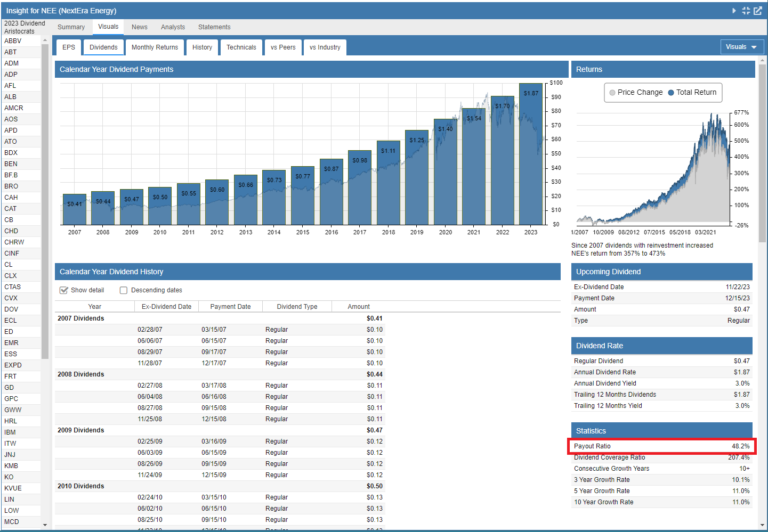Click the 2016 dividend bar labeled $0.87

coord(332,192)
